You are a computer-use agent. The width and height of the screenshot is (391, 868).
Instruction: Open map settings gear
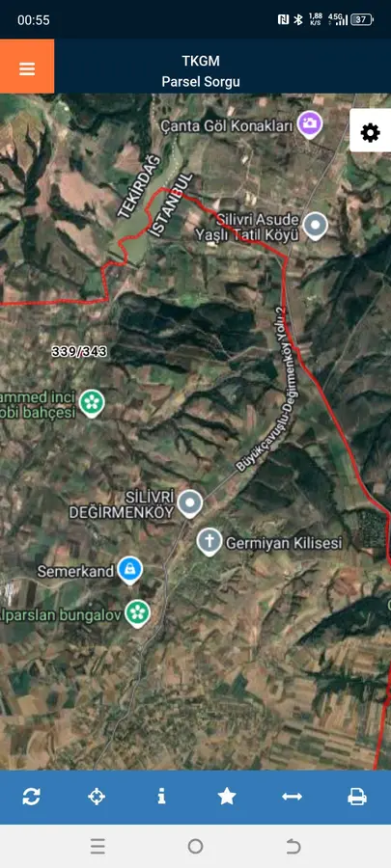coord(370,132)
